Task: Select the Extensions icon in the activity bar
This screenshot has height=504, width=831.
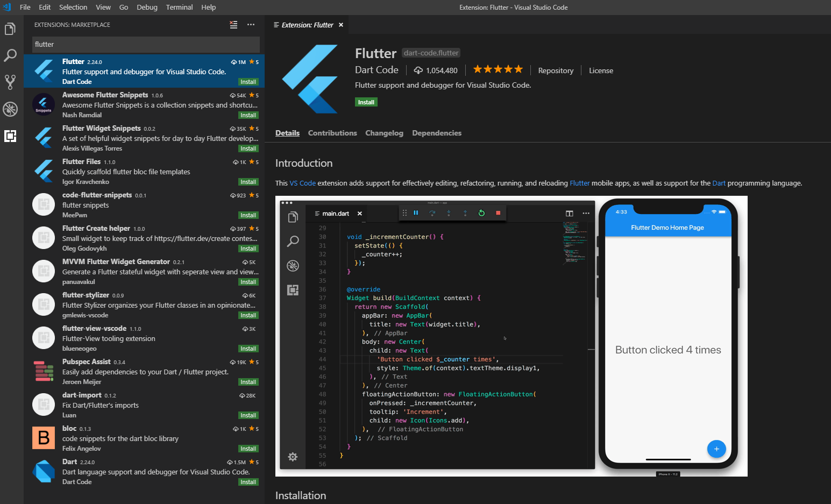Action: 10,136
